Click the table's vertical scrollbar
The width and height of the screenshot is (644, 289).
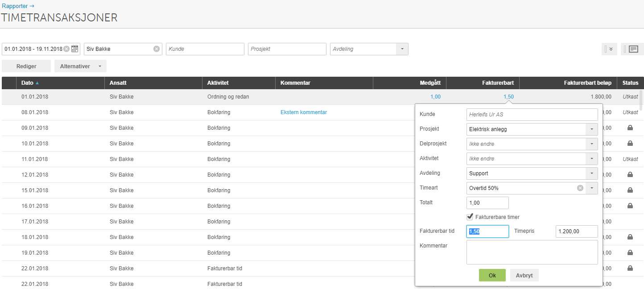pyautogui.click(x=642, y=100)
